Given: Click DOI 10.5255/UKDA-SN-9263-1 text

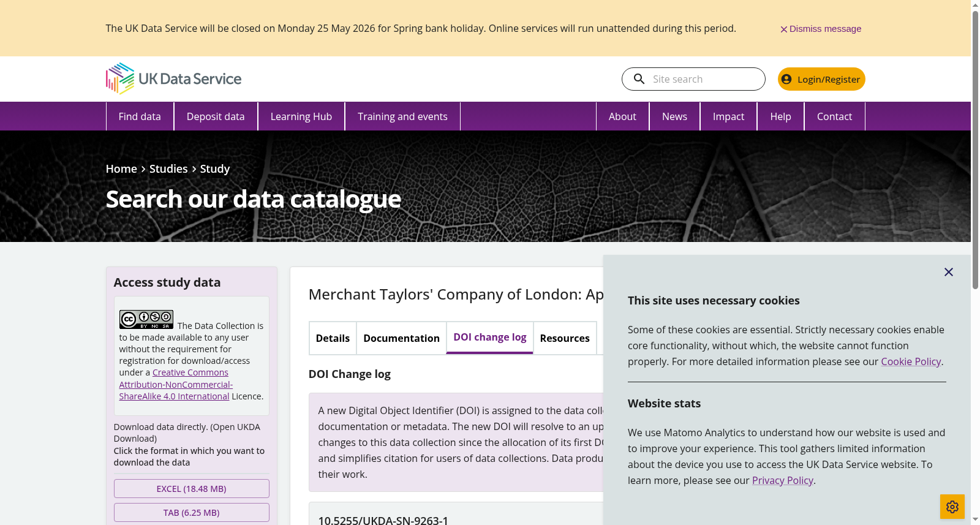Looking at the screenshot, I should point(383,520).
